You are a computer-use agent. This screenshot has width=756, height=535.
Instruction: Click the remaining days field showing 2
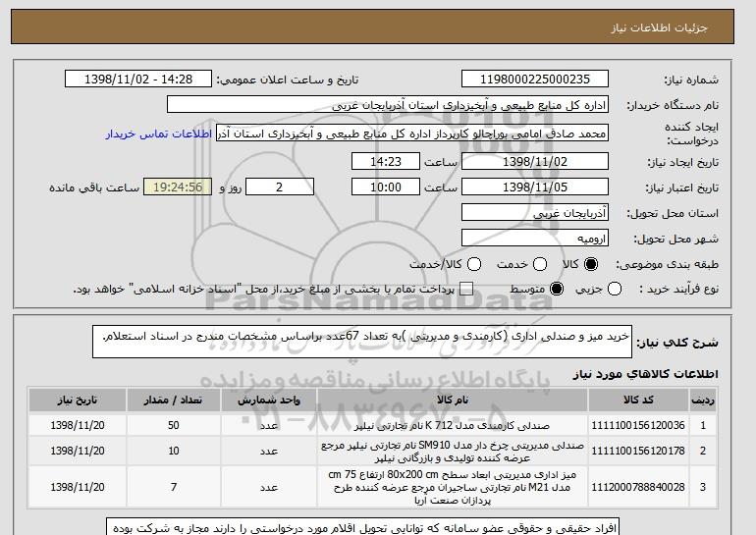pyautogui.click(x=280, y=187)
